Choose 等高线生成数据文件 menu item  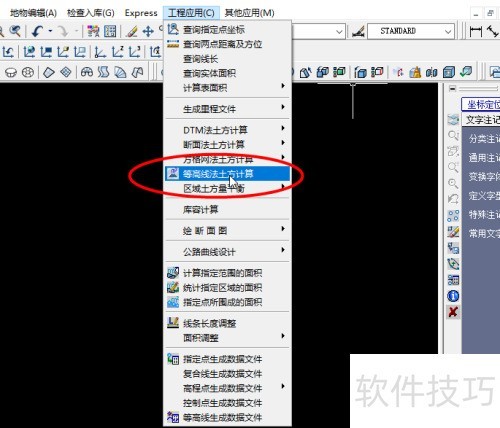click(x=228, y=417)
